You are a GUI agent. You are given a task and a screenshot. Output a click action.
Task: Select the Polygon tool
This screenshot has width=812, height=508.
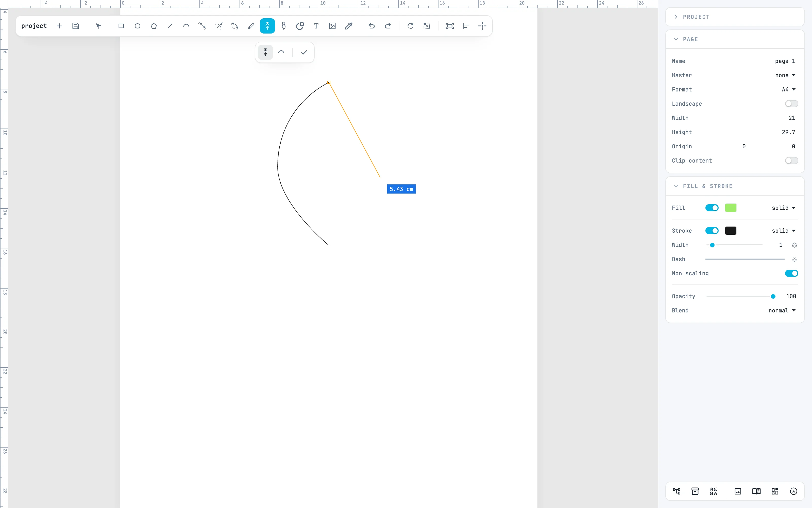pyautogui.click(x=154, y=26)
